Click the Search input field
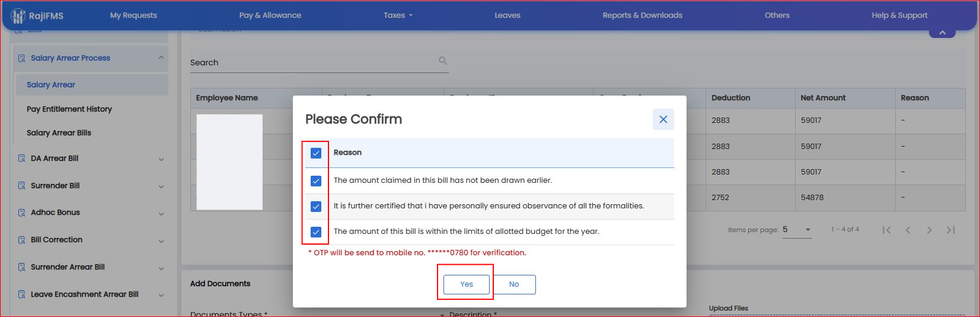Screen dimensions: 980x317 [x=319, y=62]
